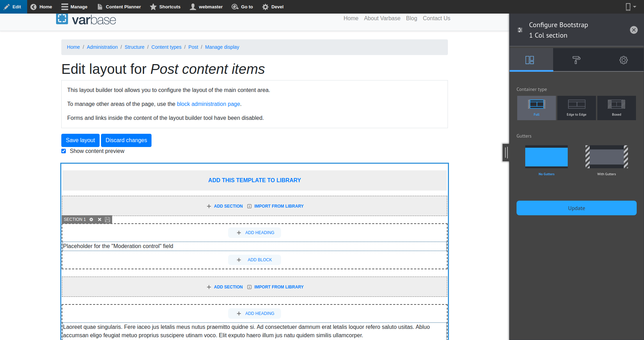Open the Style paint roller tab

pos(576,60)
